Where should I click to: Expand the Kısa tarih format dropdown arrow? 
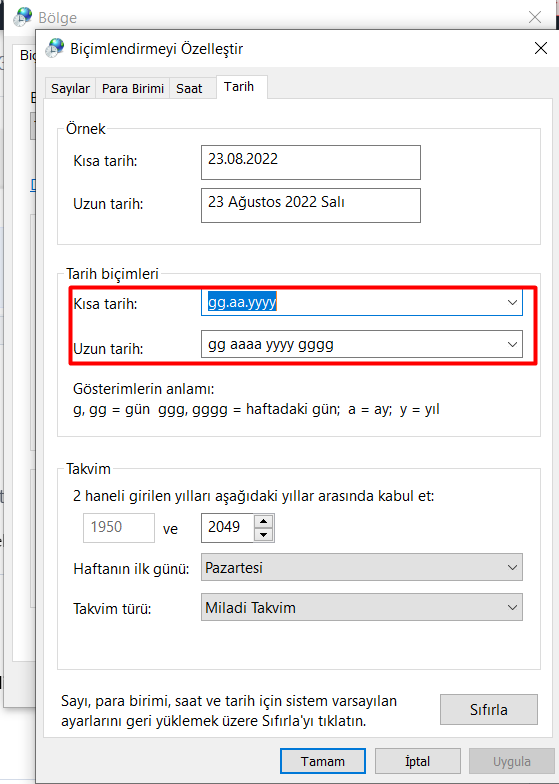512,302
